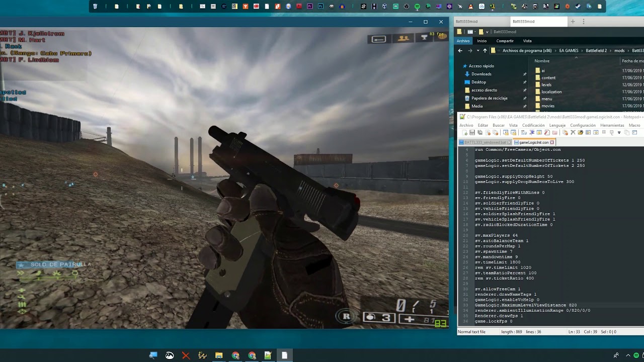Click line sv.maxPlayers 64 in editor
Screen dimensions: 644x362
(x=496, y=235)
